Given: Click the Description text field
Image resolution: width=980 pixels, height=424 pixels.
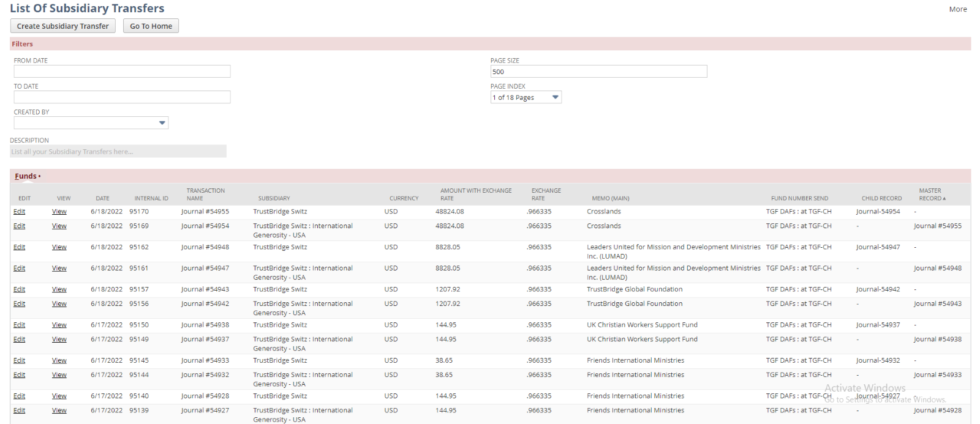Looking at the screenshot, I should 118,152.
